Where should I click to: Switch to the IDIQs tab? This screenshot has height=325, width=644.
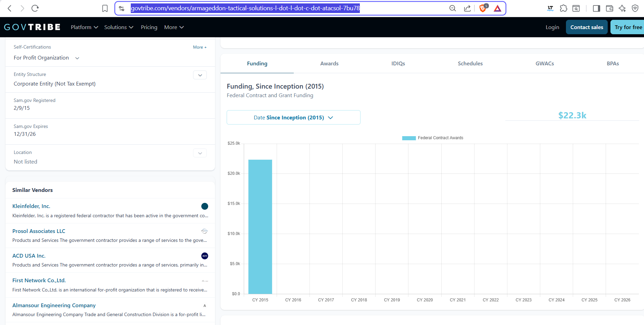(398, 63)
